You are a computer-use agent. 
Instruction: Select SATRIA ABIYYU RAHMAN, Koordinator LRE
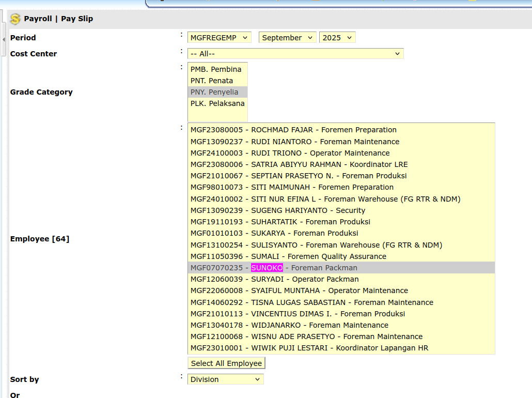[x=299, y=164]
